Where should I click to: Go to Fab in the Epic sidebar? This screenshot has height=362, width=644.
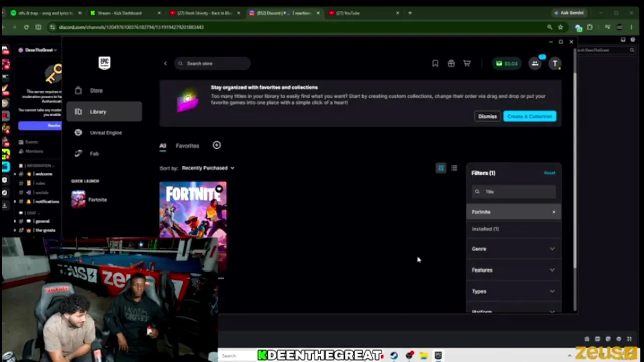[104, 154]
